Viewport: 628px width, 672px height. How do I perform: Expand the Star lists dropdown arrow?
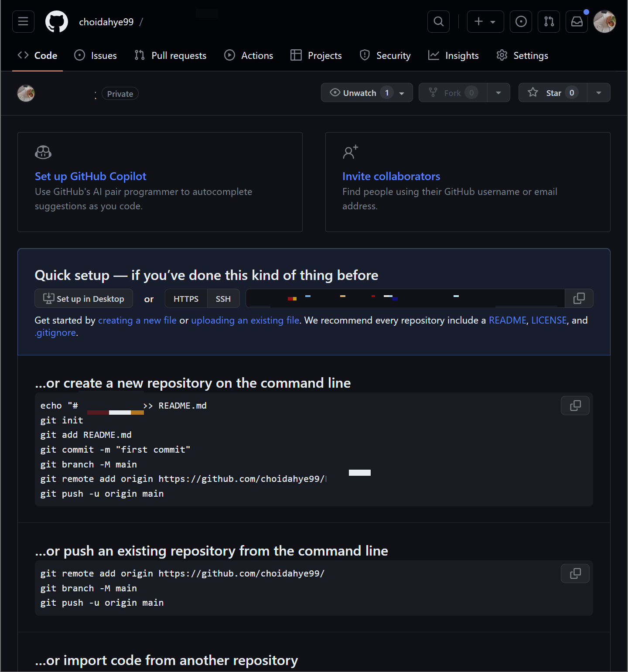coord(599,92)
